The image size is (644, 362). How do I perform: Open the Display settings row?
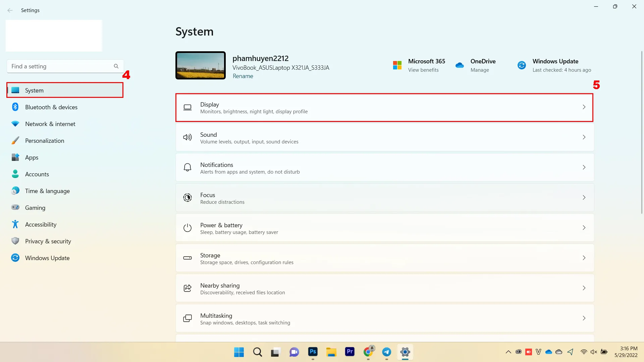(384, 108)
